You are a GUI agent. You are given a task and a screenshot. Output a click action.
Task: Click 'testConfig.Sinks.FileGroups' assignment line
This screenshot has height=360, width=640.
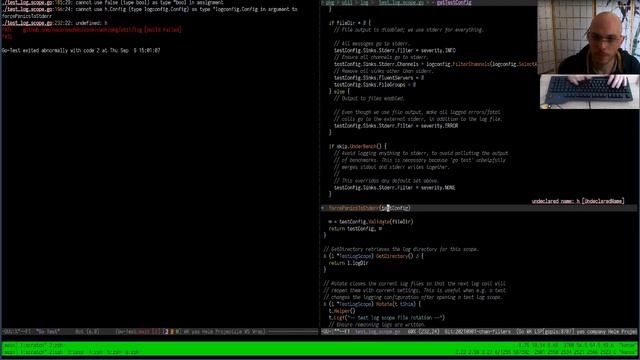tap(375, 85)
